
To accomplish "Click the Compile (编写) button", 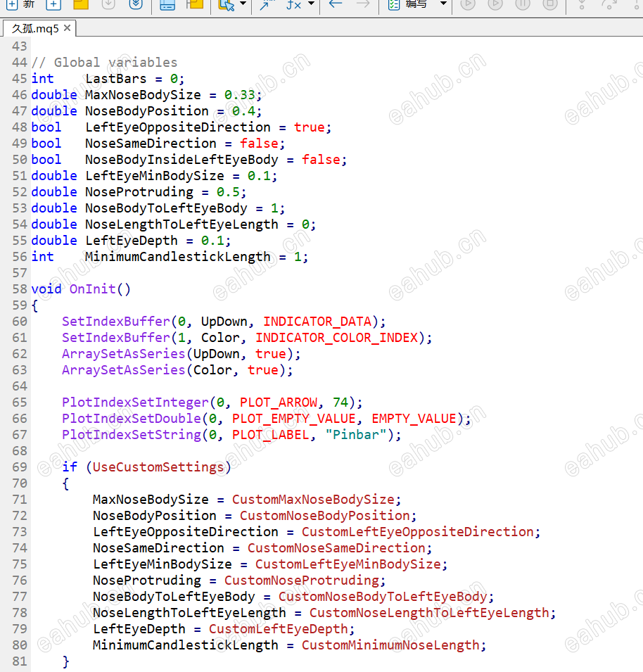I will [x=407, y=4].
